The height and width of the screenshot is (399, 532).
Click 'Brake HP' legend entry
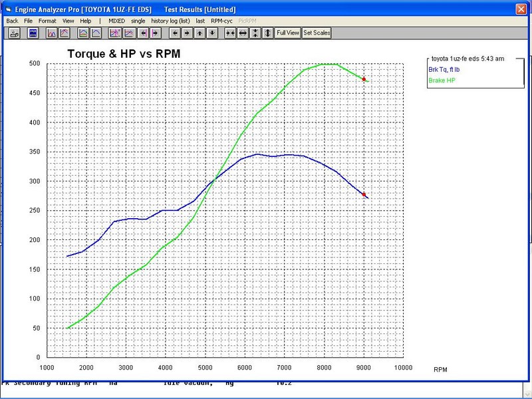point(442,80)
